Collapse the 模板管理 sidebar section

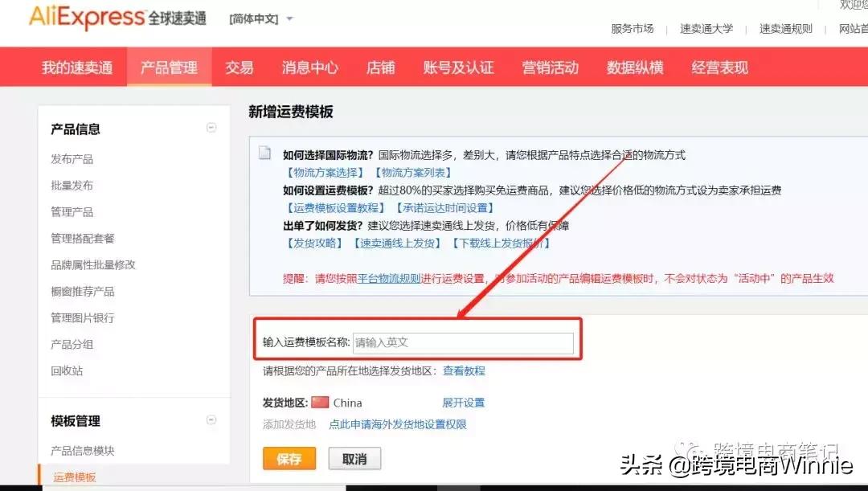tap(211, 419)
